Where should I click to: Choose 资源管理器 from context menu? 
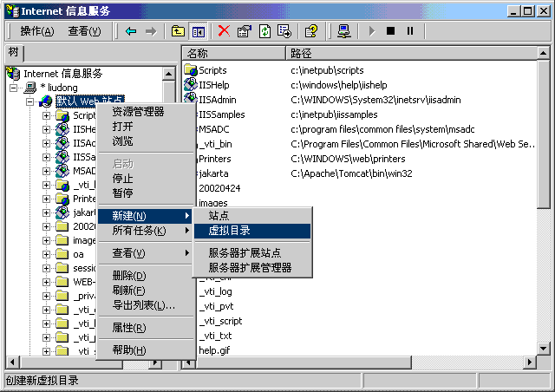(x=146, y=112)
